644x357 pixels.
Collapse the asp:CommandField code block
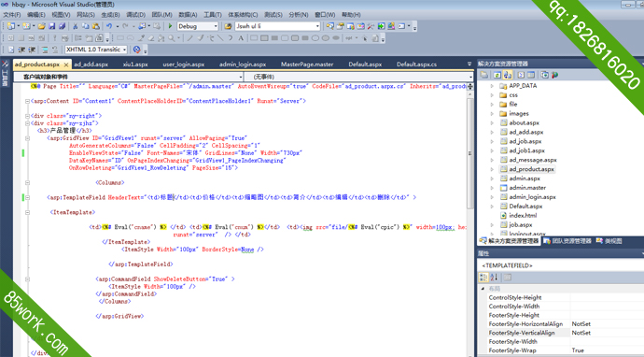point(27,278)
